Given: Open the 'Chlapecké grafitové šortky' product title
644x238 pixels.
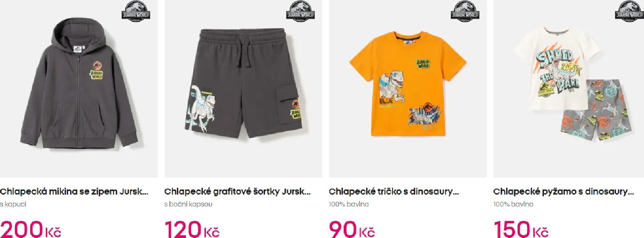Looking at the screenshot, I should click(x=238, y=192).
